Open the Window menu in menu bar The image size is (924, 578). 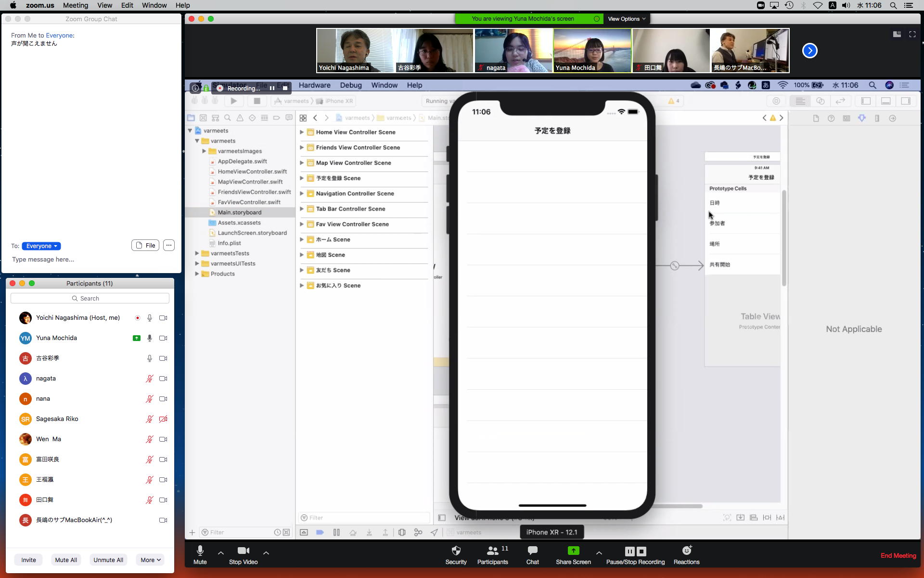[x=154, y=5]
